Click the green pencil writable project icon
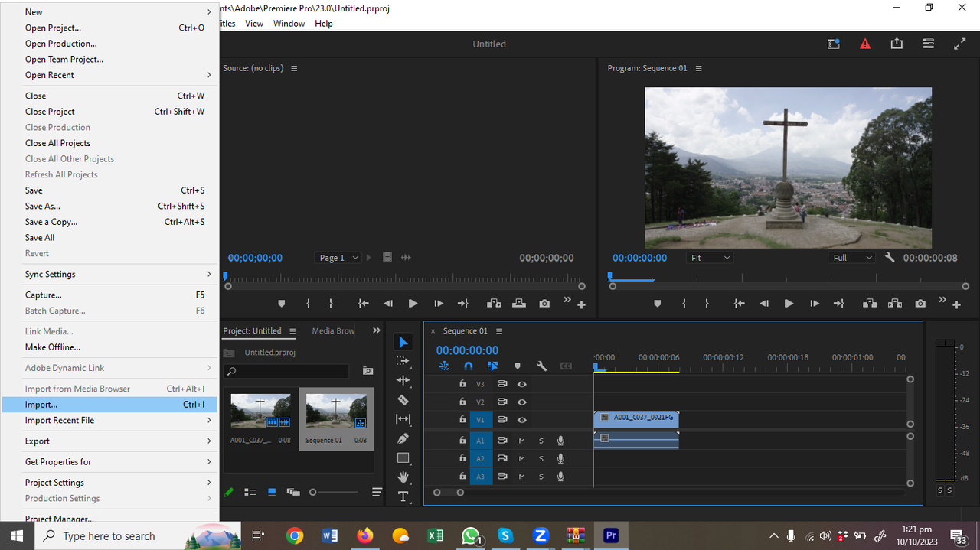Viewport: 980px width, 550px height. click(229, 493)
